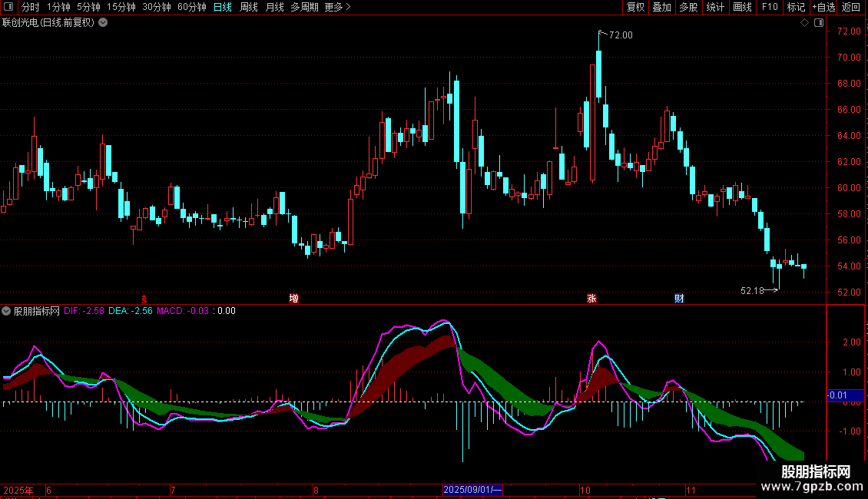The height and width of the screenshot is (499, 868).
Task: Click the diamond marker icon above chart
Action: click(805, 23)
